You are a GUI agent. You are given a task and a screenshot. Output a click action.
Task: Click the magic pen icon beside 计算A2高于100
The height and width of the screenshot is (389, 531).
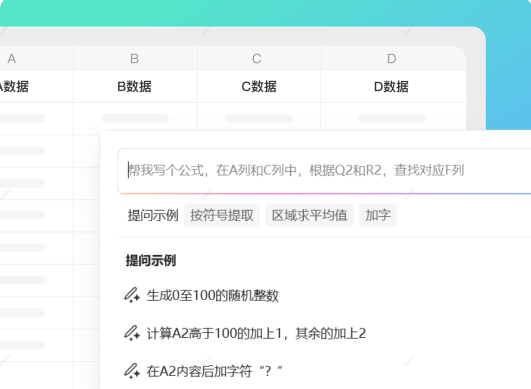132,333
